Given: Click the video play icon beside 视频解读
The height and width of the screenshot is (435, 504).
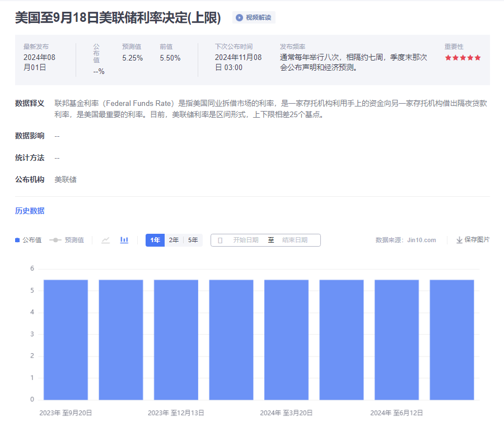Looking at the screenshot, I should click(239, 17).
